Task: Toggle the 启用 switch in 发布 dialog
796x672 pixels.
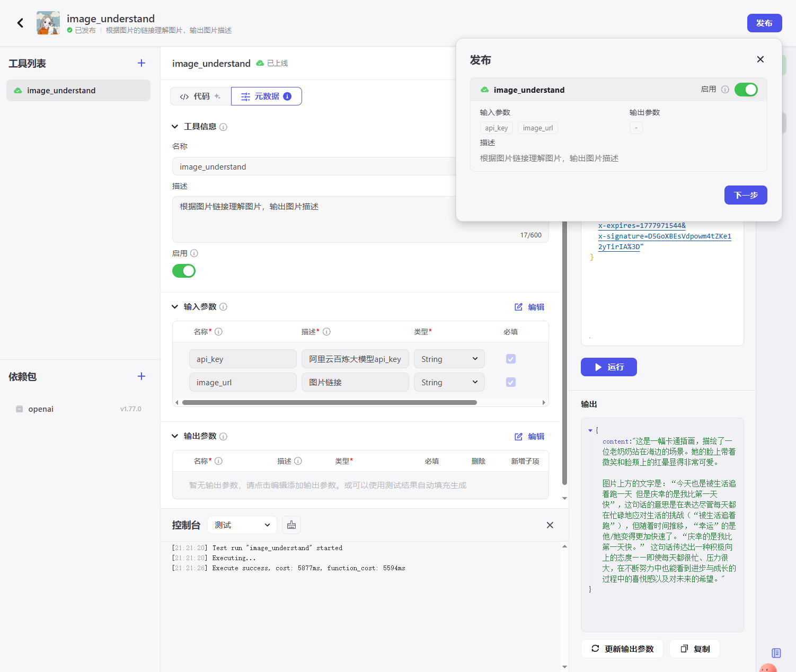Action: tap(746, 90)
